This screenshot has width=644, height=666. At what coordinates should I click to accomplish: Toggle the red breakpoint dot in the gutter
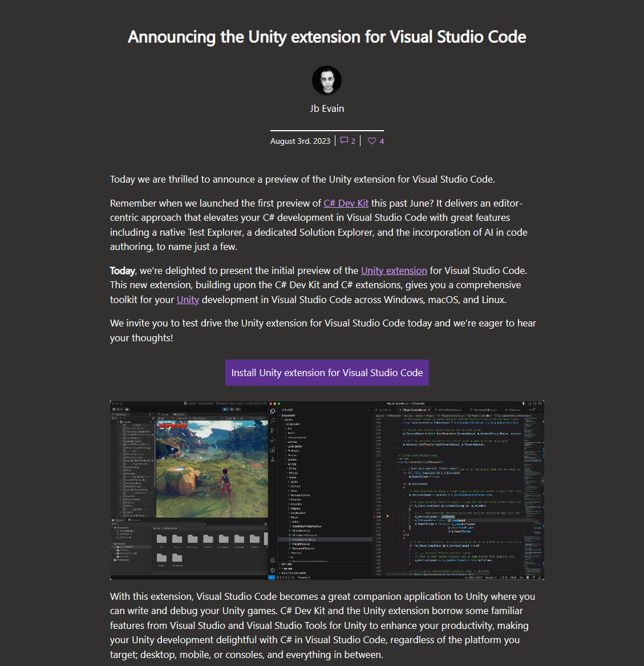pos(374,516)
